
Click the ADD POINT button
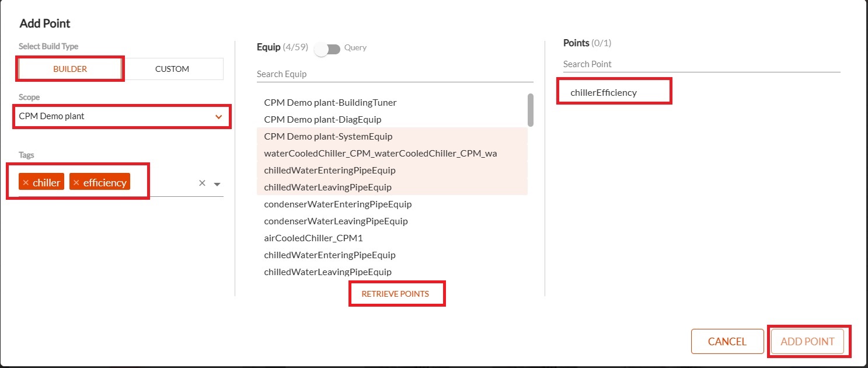click(807, 342)
